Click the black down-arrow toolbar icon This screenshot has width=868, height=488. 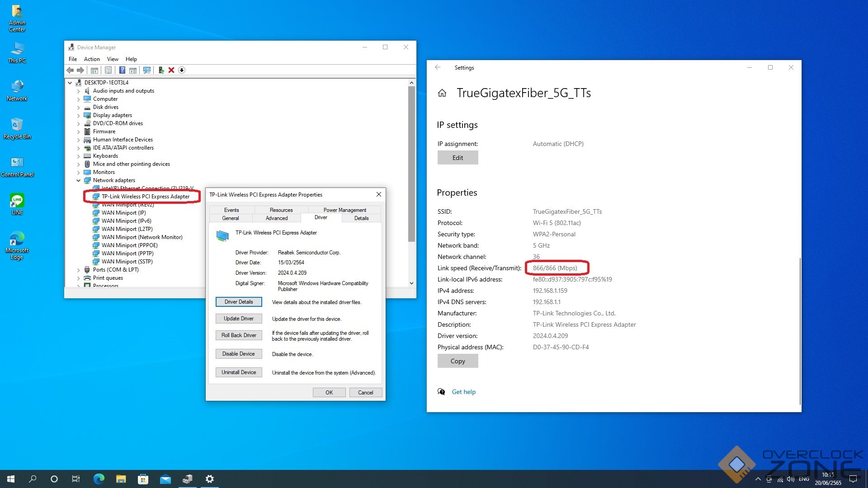coord(182,70)
